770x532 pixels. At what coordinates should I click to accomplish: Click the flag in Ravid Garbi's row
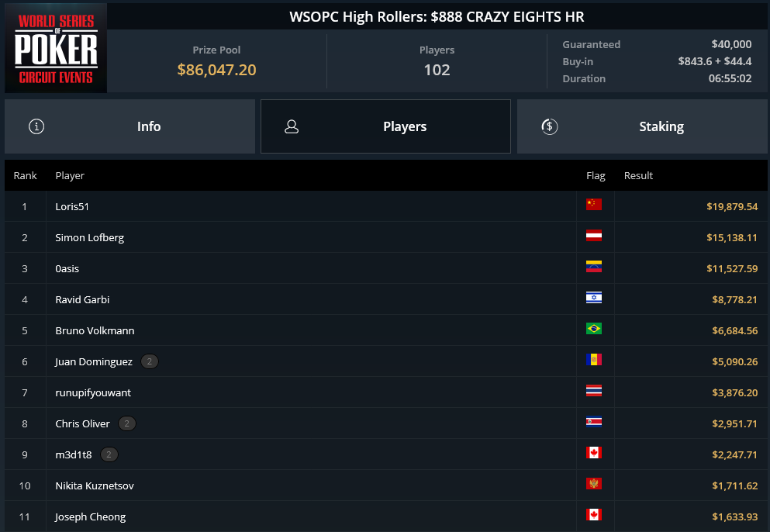[594, 298]
